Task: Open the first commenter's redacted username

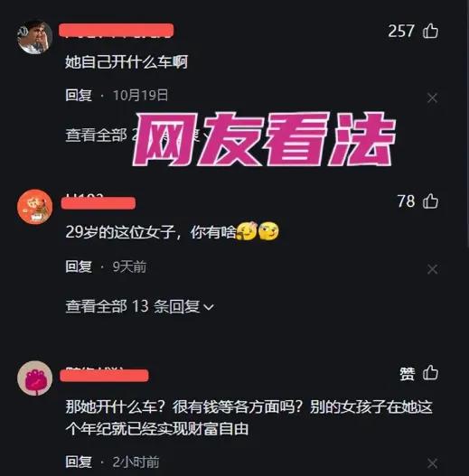Action: [x=117, y=31]
